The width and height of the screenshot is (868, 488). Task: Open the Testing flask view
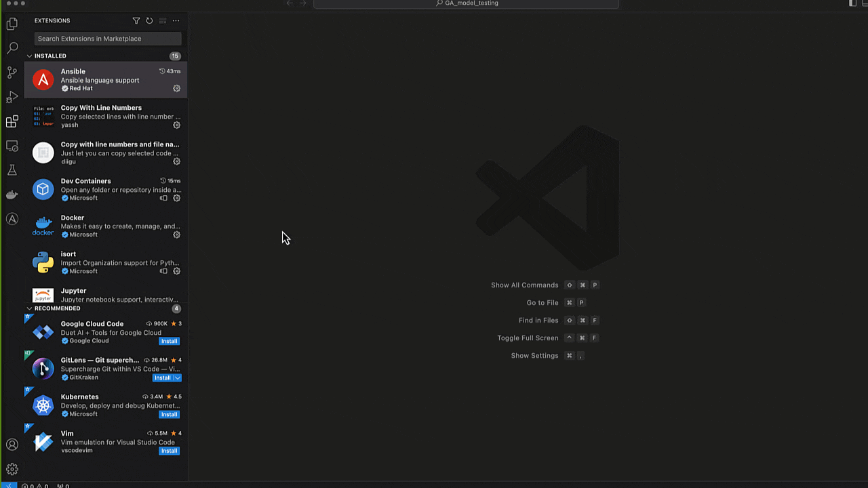pos(12,170)
